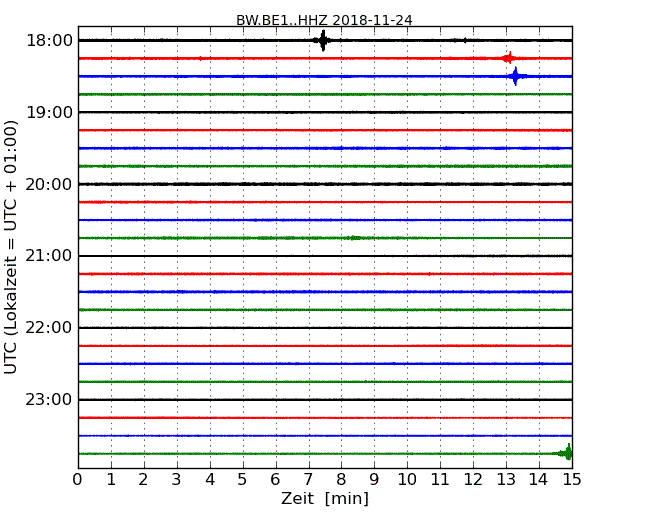Click the 20:00 time label

coord(49,184)
